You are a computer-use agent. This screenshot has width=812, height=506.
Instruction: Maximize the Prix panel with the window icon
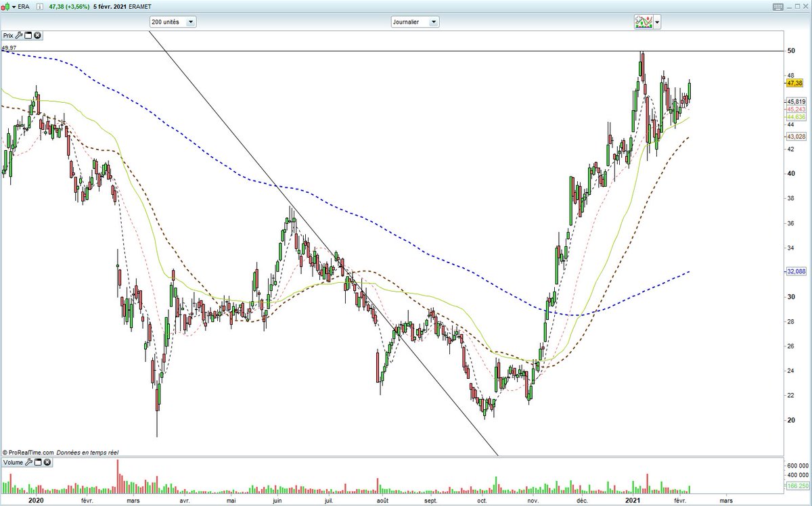[28, 34]
